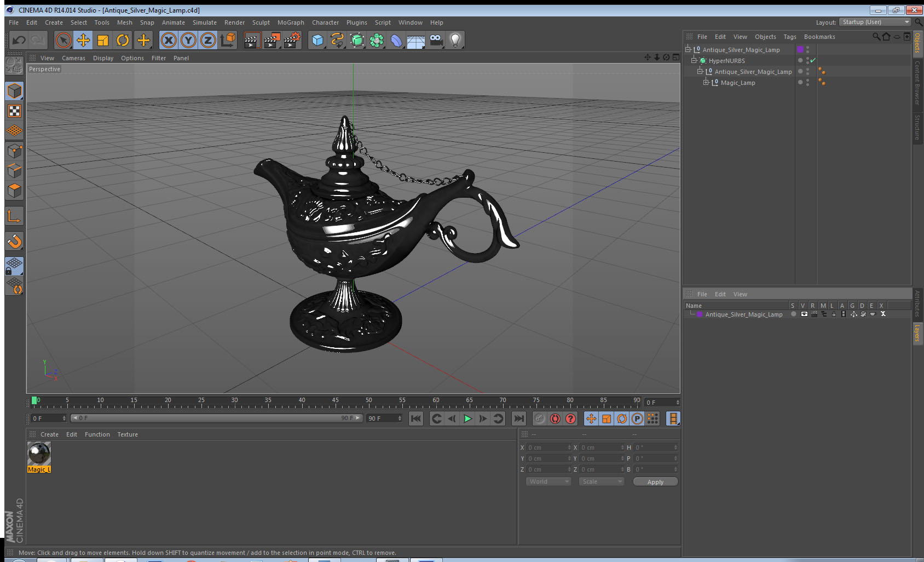Open the Render menu
The height and width of the screenshot is (562, 924).
coord(234,22)
